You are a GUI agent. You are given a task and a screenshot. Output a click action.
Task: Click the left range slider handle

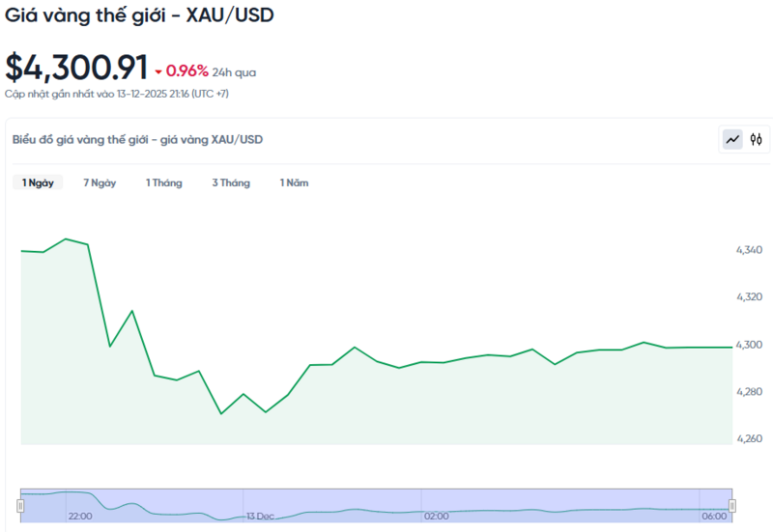[20, 506]
